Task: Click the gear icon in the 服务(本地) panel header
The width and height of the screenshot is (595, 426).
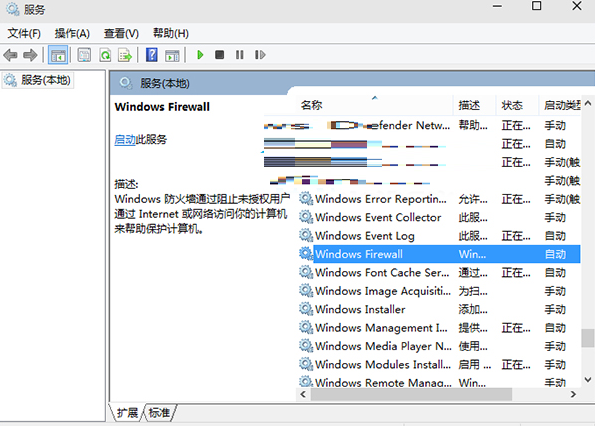Action: [126, 83]
